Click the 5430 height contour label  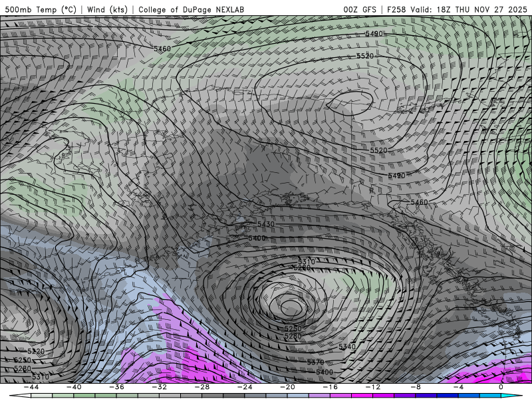coord(265,224)
